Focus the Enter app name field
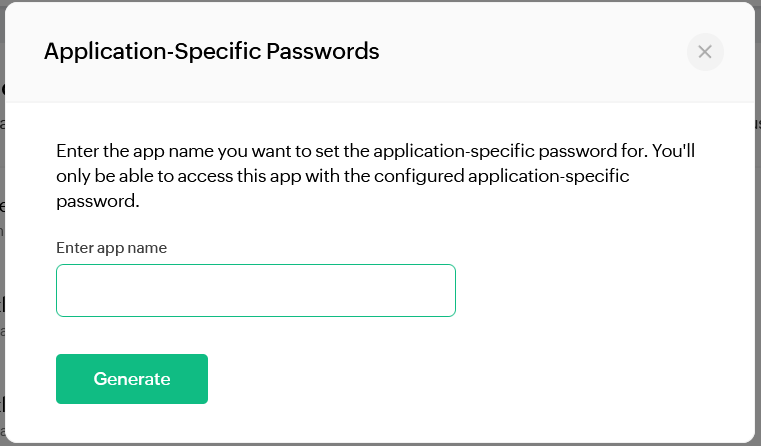This screenshot has height=446, width=761. point(256,290)
